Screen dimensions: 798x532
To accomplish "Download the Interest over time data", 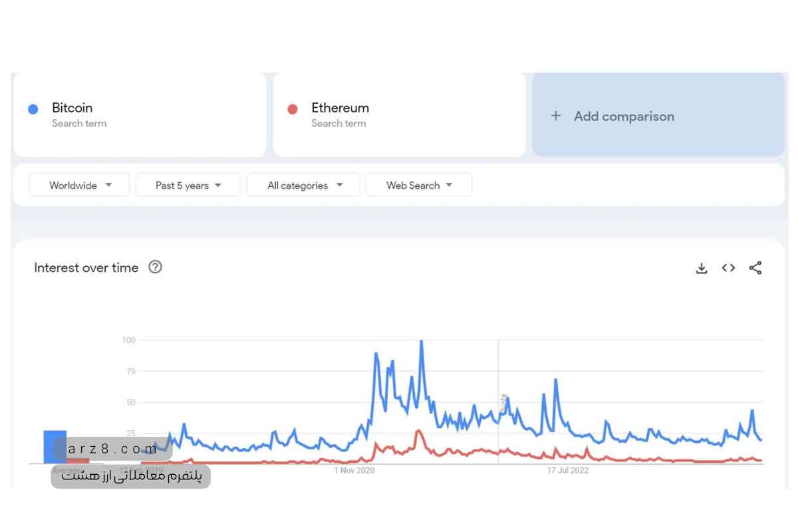I will coord(702,268).
